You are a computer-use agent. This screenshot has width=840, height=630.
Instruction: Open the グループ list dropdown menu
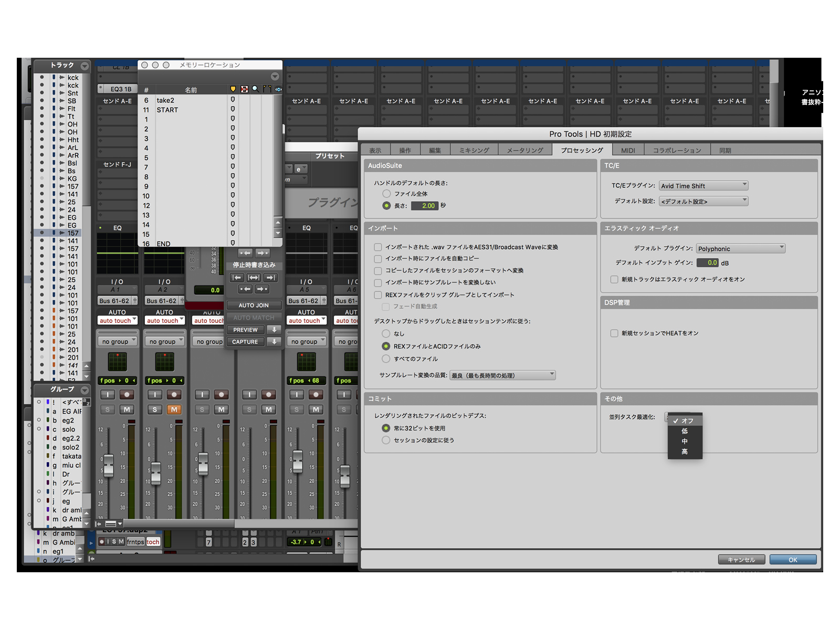(x=85, y=390)
